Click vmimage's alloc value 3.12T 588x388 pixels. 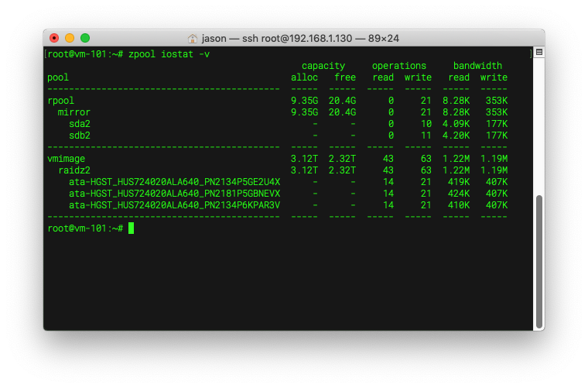(305, 159)
